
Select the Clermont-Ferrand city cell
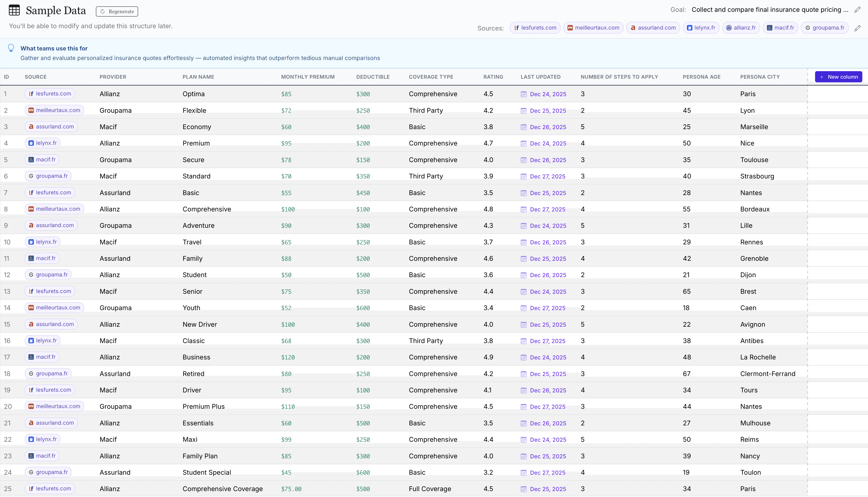[767, 374]
